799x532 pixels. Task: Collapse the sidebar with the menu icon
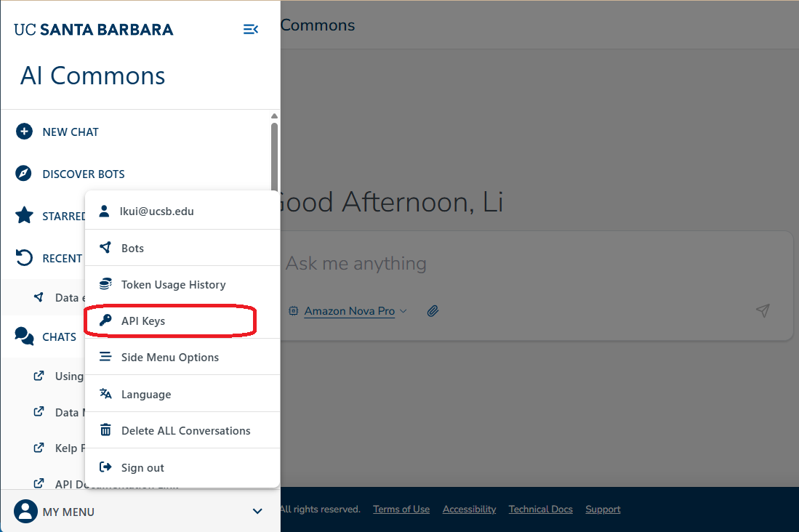tap(250, 30)
